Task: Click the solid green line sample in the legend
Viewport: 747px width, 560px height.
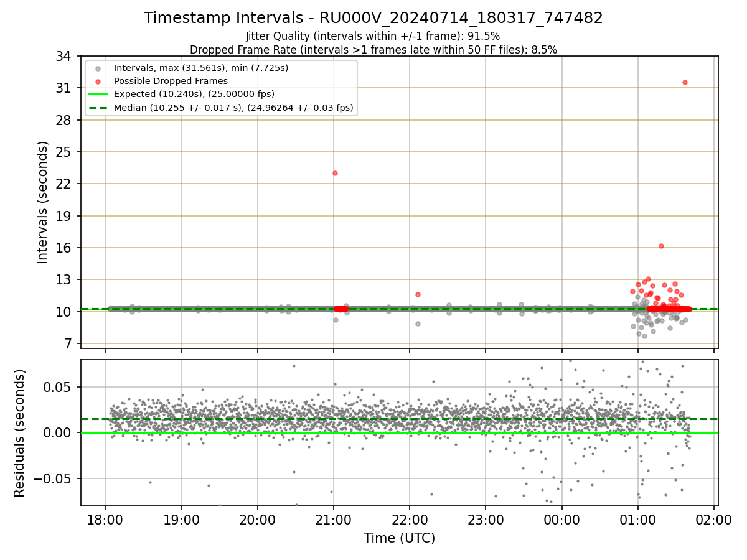Action: (x=98, y=95)
